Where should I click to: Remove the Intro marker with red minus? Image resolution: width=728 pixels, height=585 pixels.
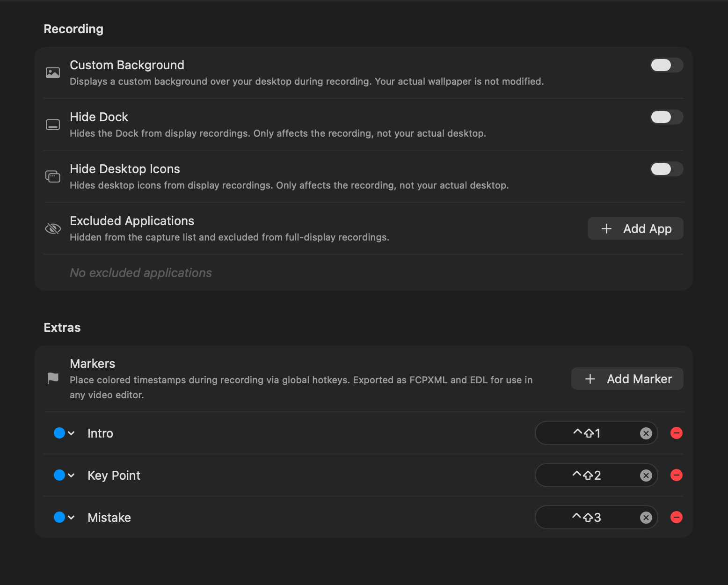click(677, 433)
